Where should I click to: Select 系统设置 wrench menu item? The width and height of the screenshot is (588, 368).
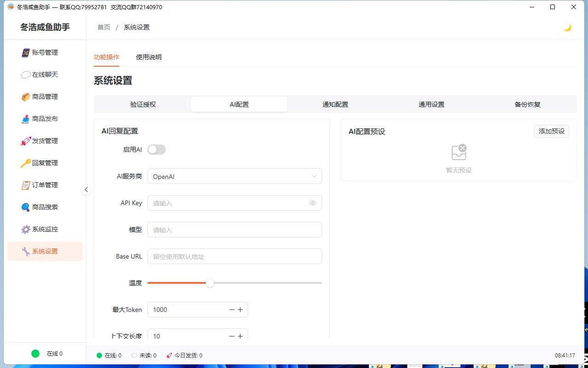click(45, 251)
